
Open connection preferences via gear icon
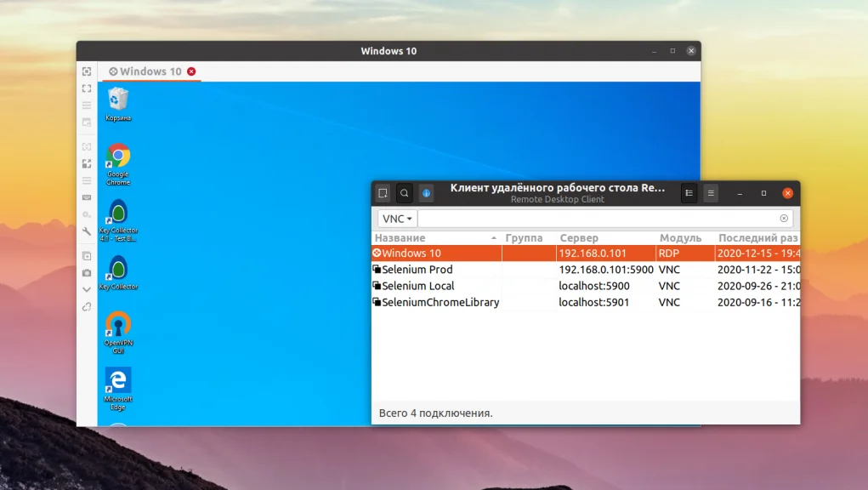tap(86, 215)
